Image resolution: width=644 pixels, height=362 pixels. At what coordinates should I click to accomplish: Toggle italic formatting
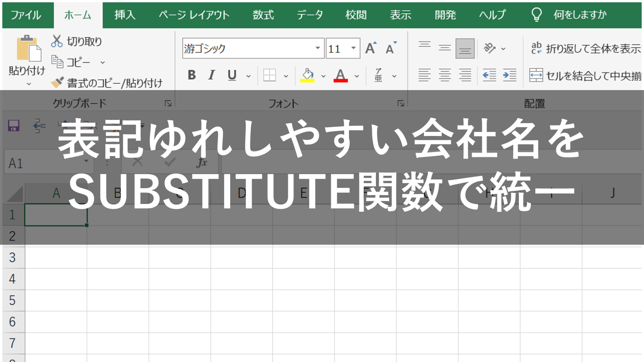211,75
